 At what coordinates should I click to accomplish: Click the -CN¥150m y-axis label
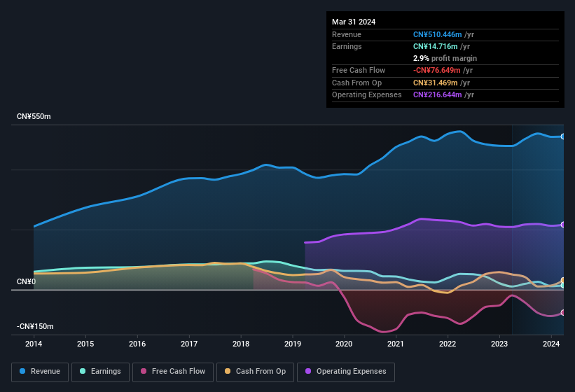35,326
